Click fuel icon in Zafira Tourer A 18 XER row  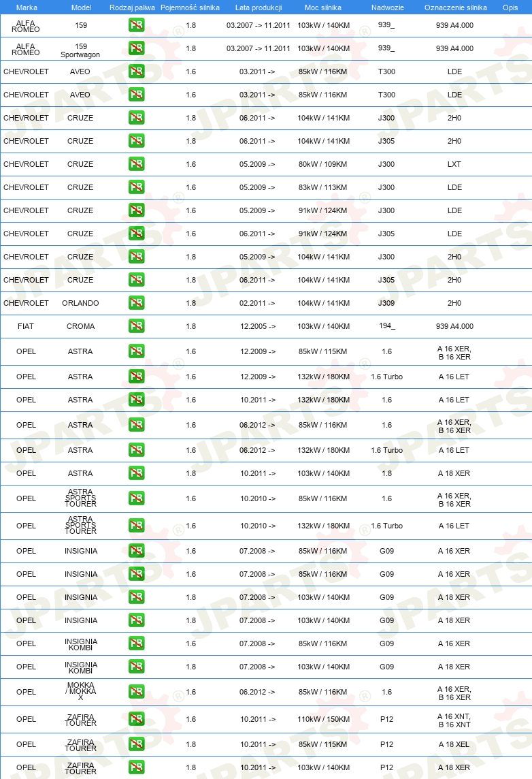[x=137, y=767]
